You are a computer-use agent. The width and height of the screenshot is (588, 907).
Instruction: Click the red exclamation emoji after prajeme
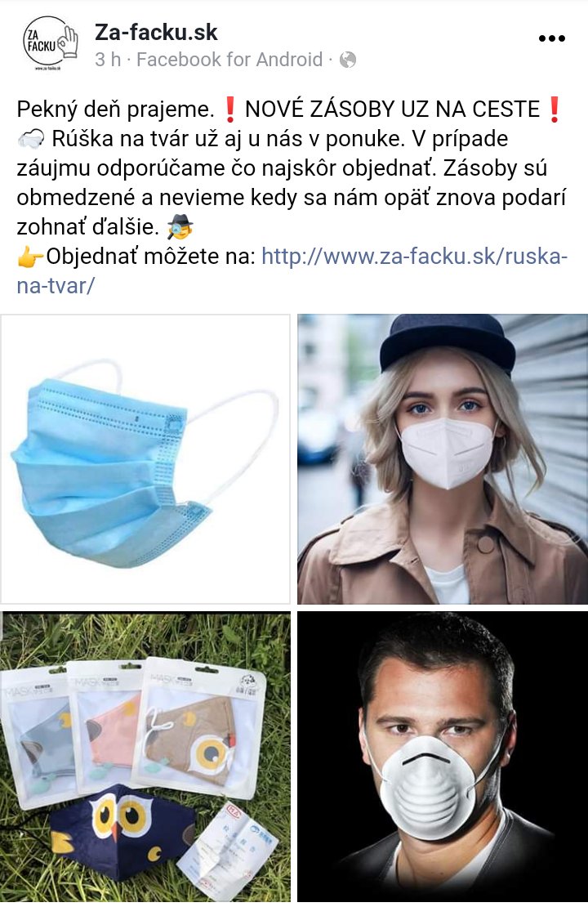229,109
